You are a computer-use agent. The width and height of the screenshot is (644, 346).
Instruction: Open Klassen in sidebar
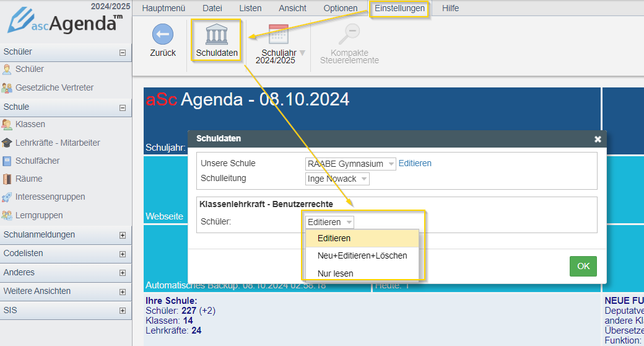(30, 124)
